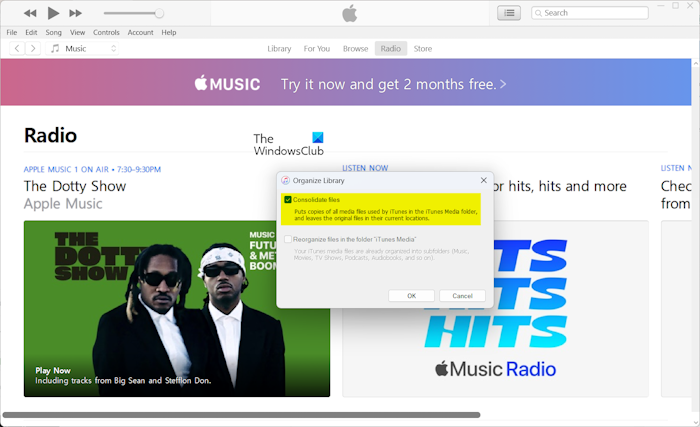The width and height of the screenshot is (700, 427).
Task: Click The Dotty Show title
Action: click(x=75, y=186)
